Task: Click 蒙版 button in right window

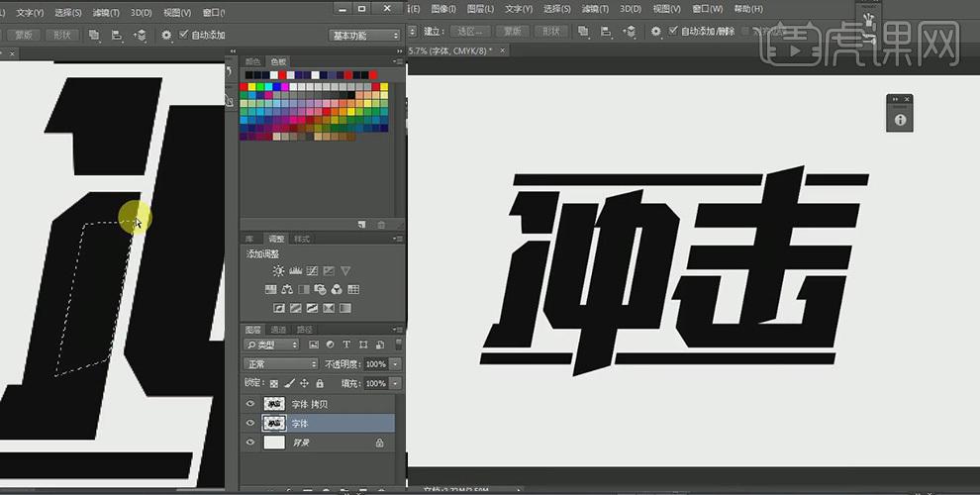Action: tap(513, 32)
